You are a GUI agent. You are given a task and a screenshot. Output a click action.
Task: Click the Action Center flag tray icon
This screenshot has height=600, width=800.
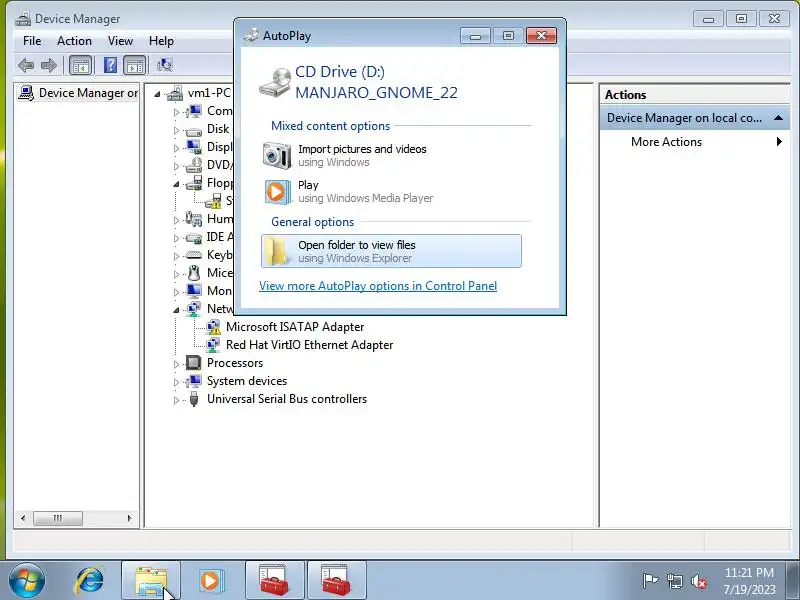coord(650,581)
